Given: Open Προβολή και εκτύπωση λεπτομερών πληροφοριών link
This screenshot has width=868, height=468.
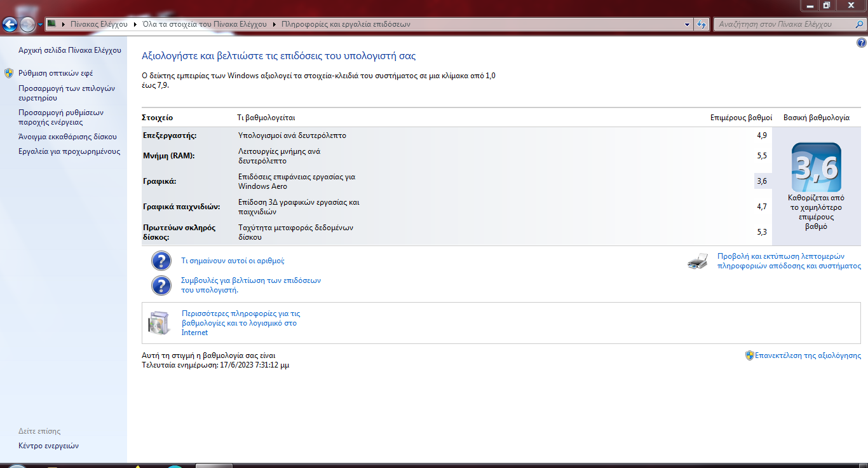Looking at the screenshot, I should tap(789, 261).
